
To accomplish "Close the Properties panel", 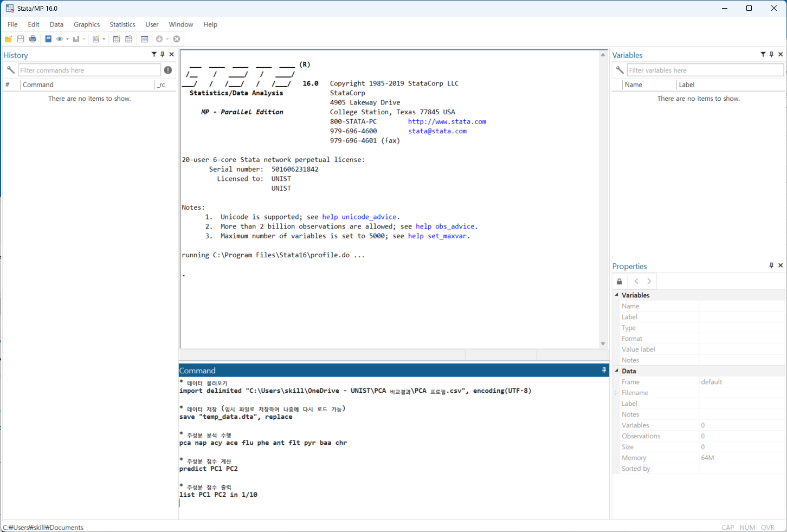I will pos(780,265).
